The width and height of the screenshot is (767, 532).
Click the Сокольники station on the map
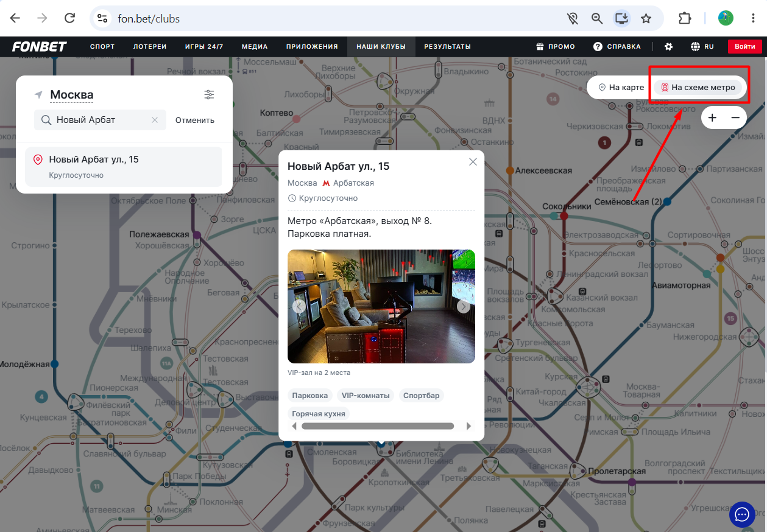click(x=564, y=215)
